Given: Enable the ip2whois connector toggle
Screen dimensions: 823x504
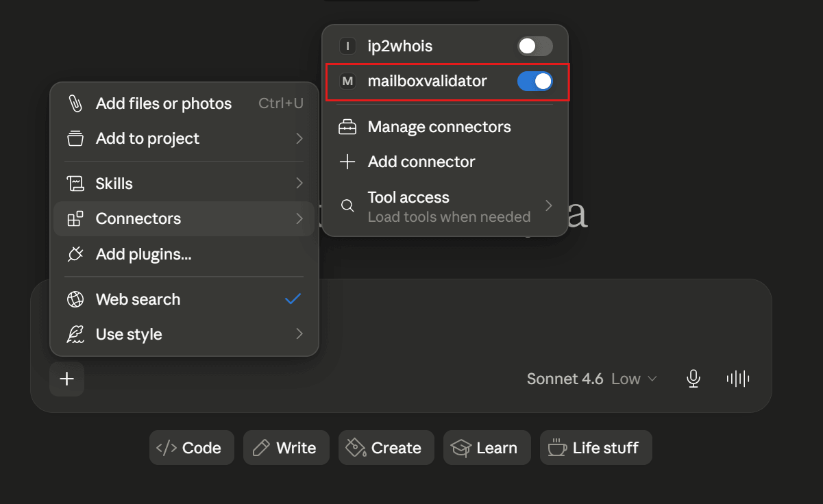Looking at the screenshot, I should click(535, 47).
